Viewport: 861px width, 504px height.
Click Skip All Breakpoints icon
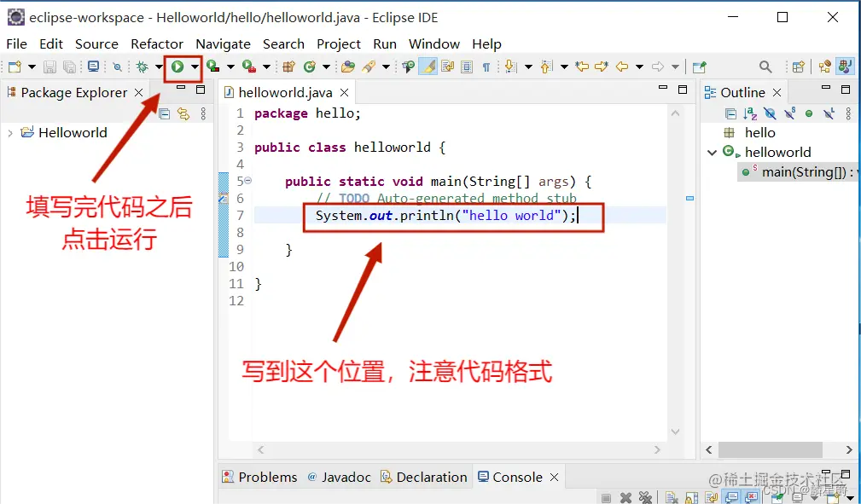pyautogui.click(x=117, y=67)
